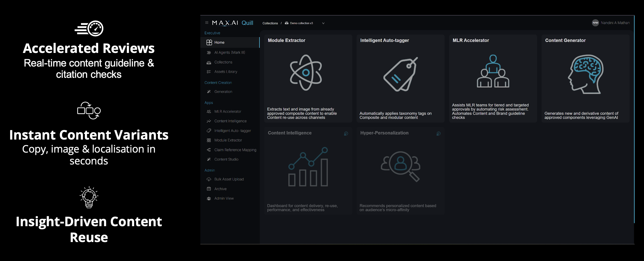Click the Nandini A Mathan username
The image size is (644, 261).
coord(615,23)
